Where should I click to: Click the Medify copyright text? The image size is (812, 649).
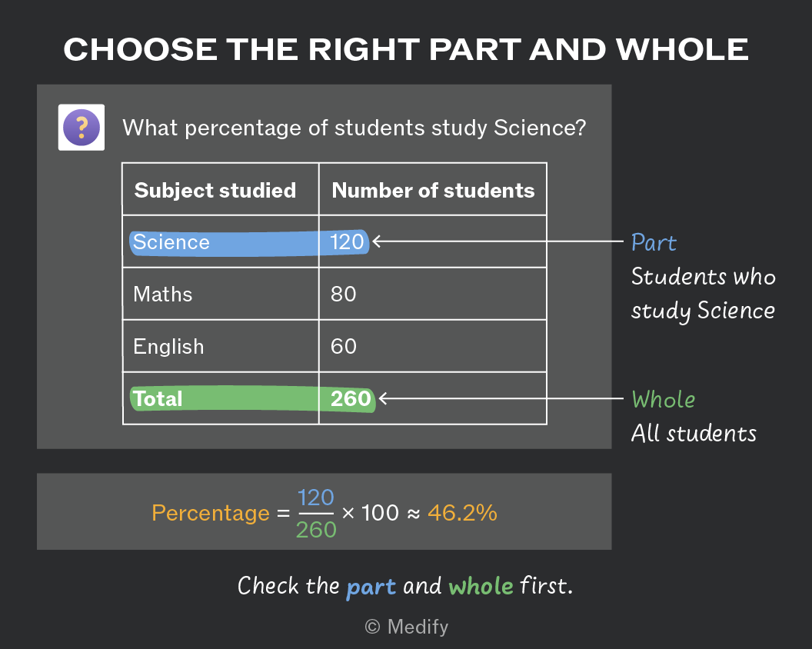(407, 627)
